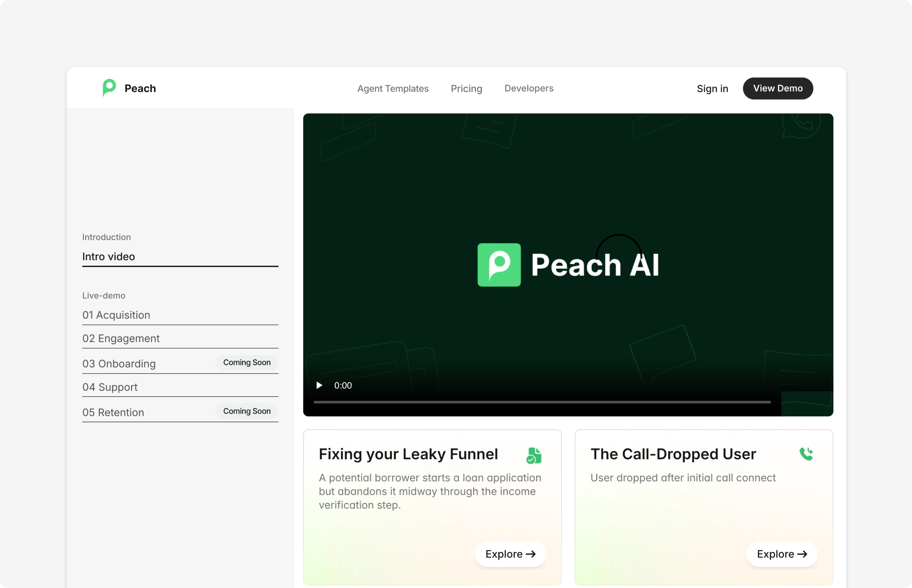Open the 01 Acquisition demo section
912x588 pixels.
(x=116, y=315)
